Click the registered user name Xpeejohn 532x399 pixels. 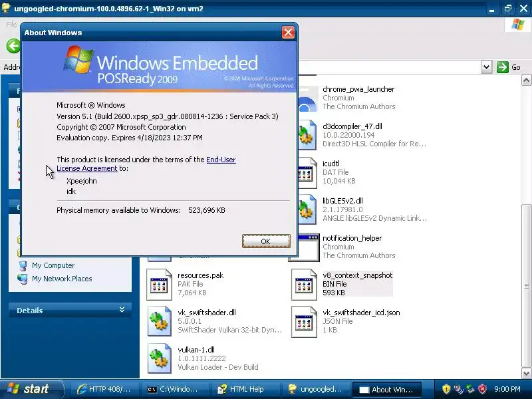[x=82, y=181]
